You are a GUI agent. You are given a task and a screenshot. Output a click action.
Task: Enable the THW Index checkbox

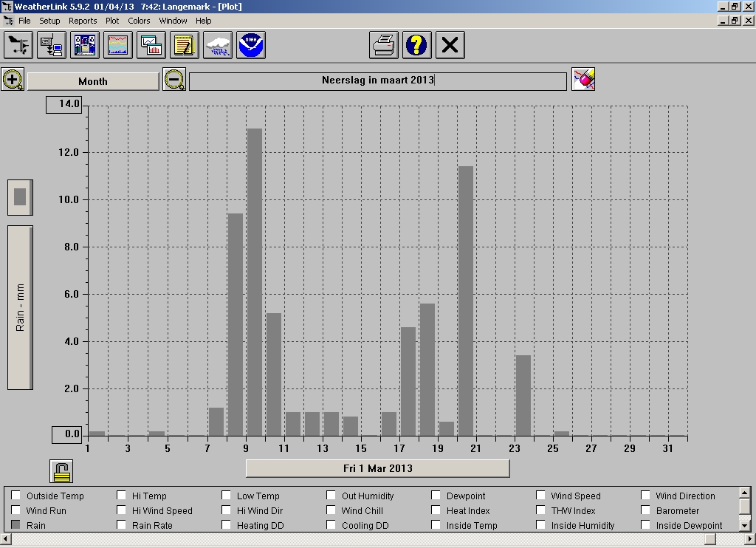coord(540,510)
